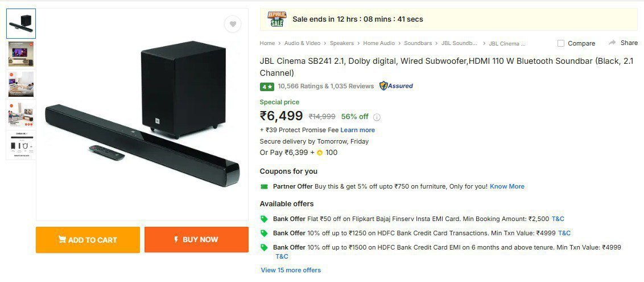Navigate to Soundbars breadcrumb
The width and height of the screenshot is (644, 282).
[418, 43]
